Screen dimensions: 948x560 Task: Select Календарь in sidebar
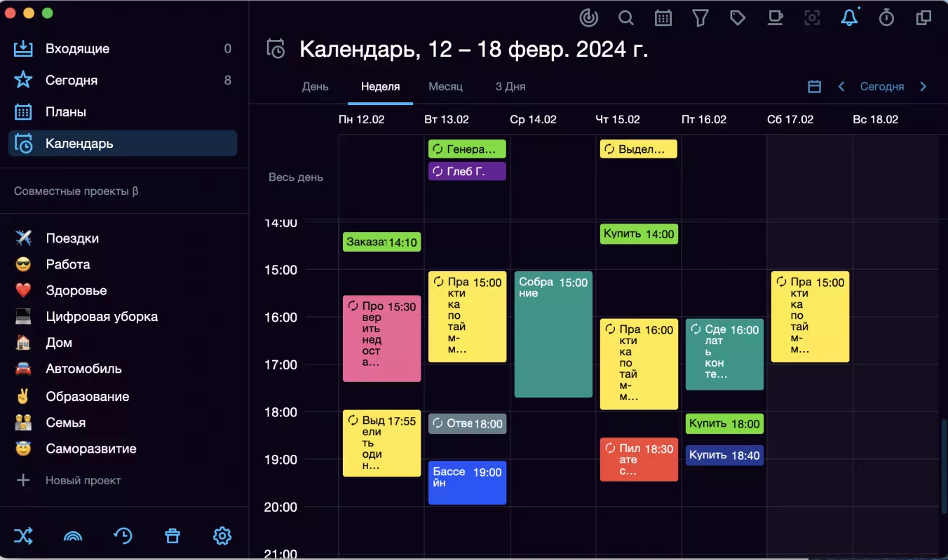(x=123, y=144)
